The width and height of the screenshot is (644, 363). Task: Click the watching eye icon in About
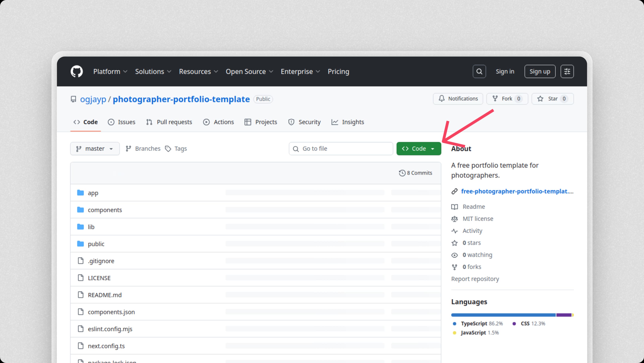click(455, 255)
